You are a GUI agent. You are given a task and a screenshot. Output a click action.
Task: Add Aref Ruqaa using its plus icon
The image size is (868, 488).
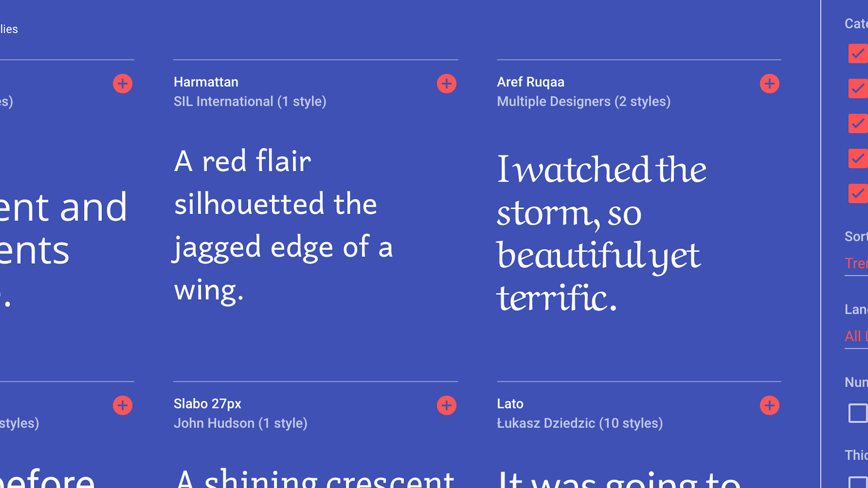(x=770, y=83)
